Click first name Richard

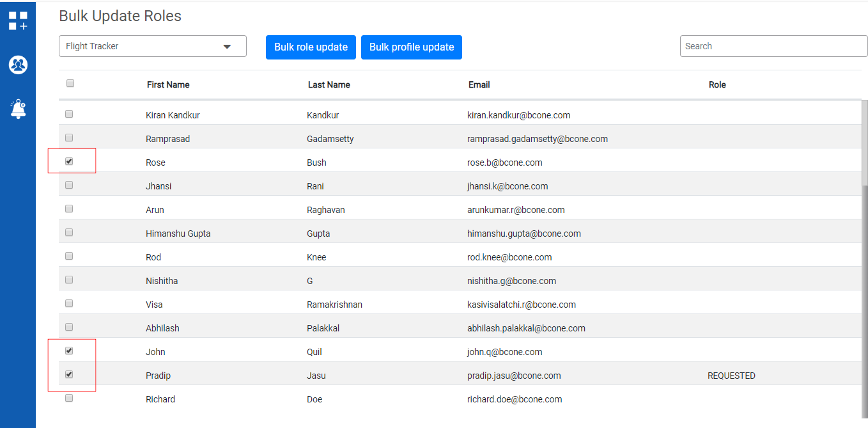160,399
